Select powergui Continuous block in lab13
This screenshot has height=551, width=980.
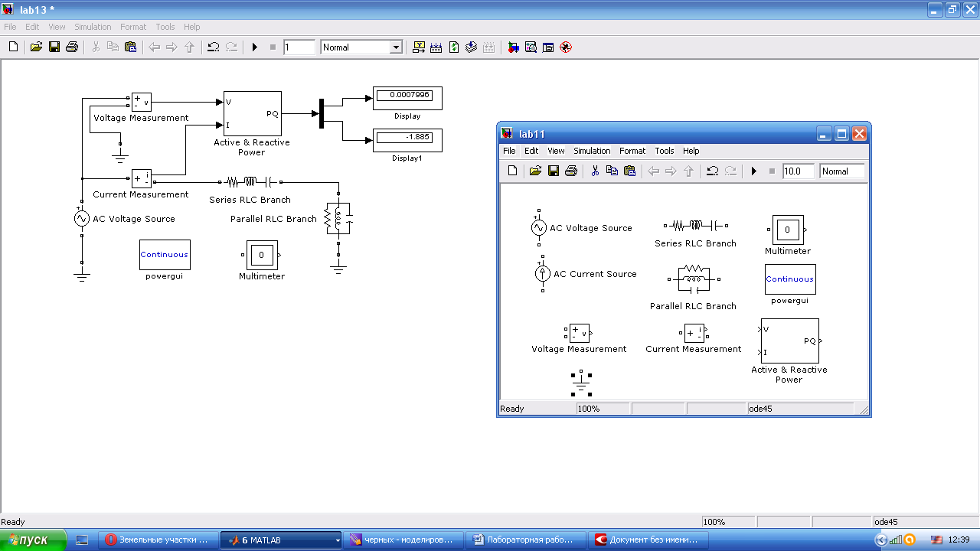pos(165,255)
